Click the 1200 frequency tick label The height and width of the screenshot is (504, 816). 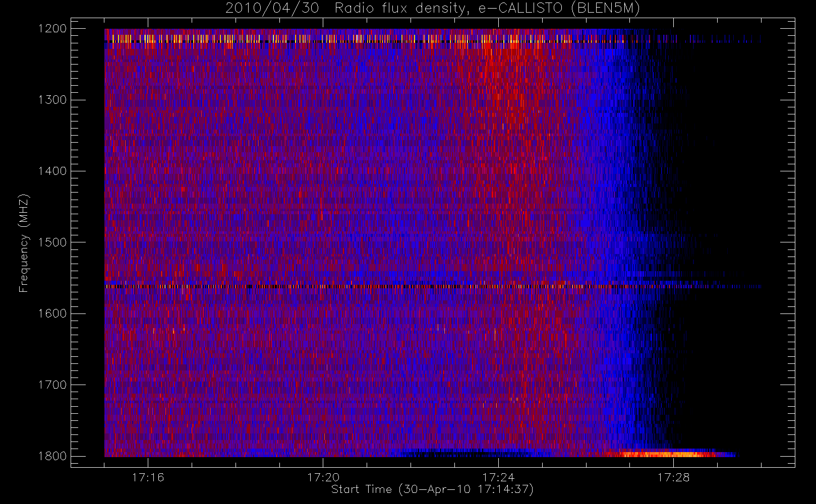point(52,28)
